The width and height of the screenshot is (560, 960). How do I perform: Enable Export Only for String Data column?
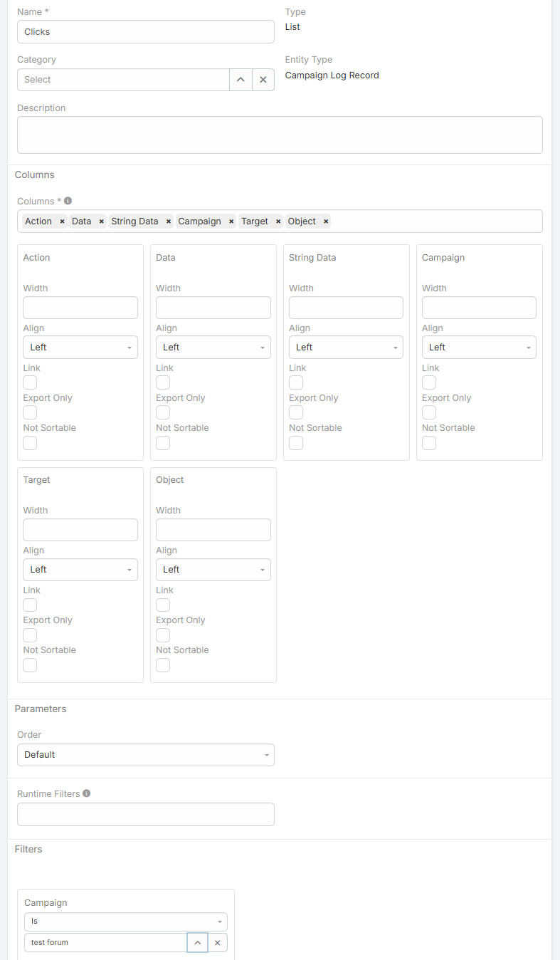296,412
